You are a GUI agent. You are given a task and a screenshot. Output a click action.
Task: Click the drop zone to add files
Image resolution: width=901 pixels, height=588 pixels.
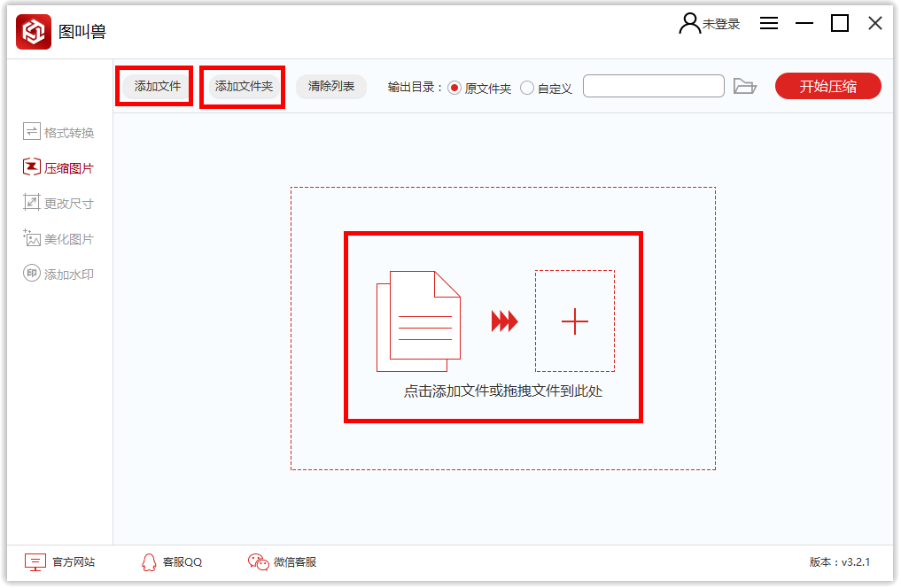click(x=493, y=328)
